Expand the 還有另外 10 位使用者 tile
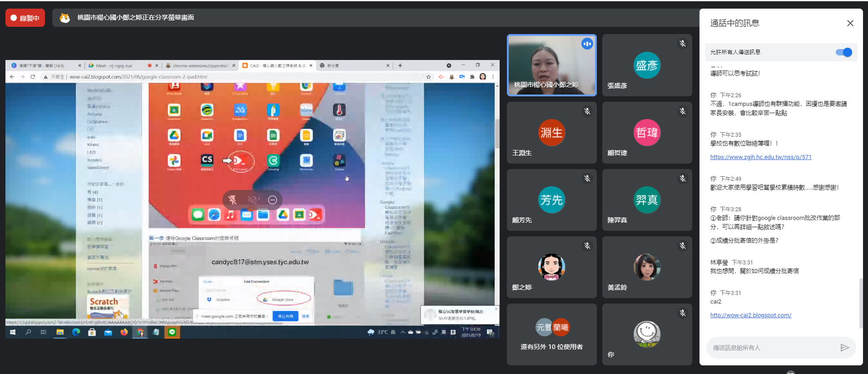Image resolution: width=868 pixels, height=374 pixels. (x=551, y=334)
